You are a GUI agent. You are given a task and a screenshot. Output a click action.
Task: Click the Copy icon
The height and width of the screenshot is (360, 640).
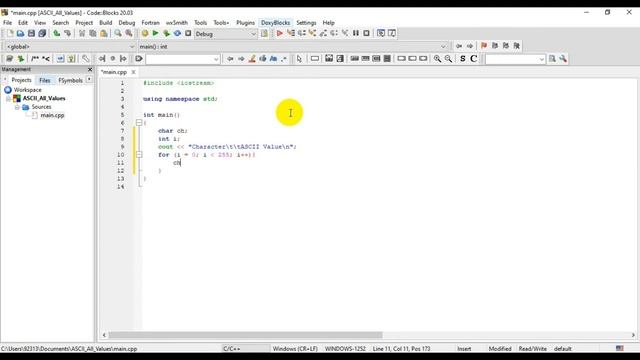tap(93, 33)
